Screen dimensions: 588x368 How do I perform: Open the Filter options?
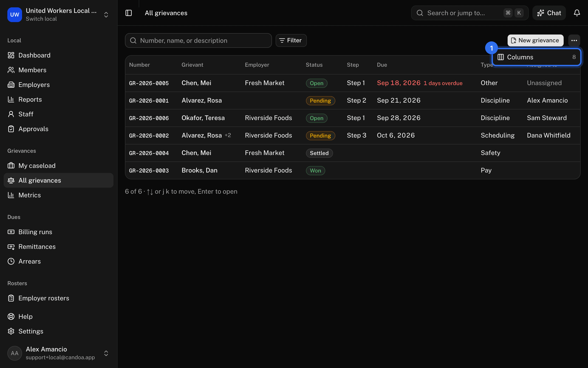291,40
